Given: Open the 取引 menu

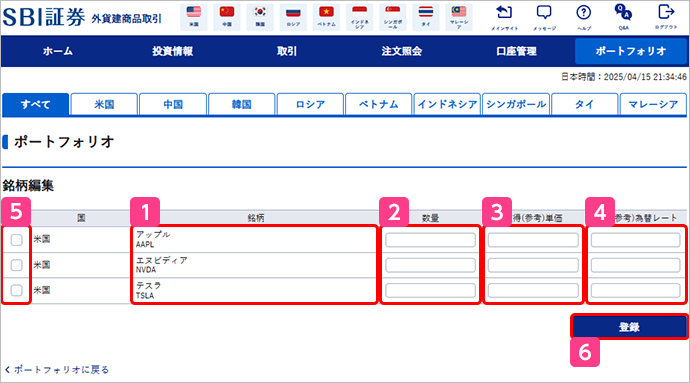Looking at the screenshot, I should click(287, 51).
